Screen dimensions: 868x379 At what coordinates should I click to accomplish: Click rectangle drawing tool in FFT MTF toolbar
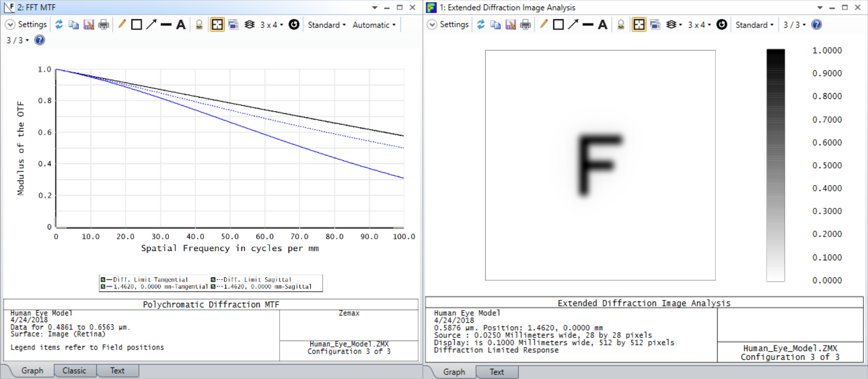tap(136, 25)
